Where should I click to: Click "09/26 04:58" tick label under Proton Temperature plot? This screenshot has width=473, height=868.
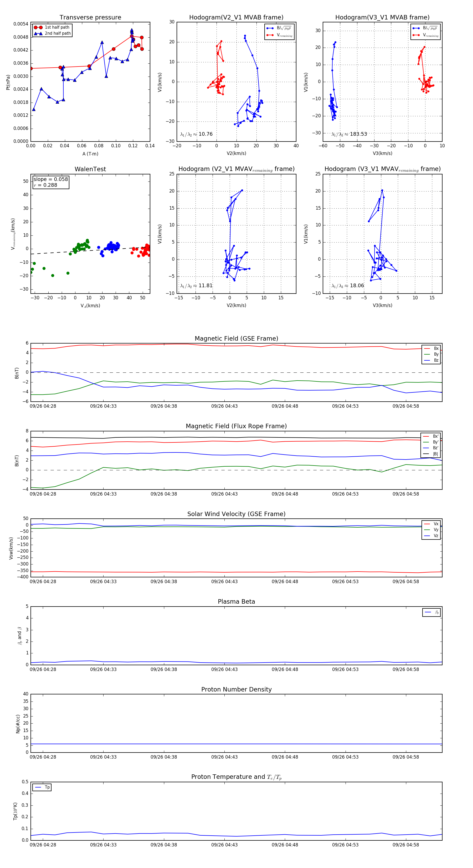pos(406,845)
